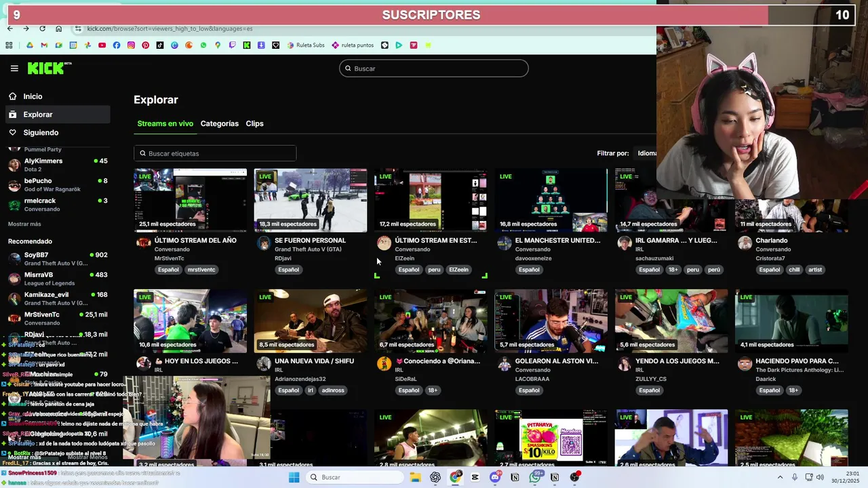
Task: Switch to the Clips tab
Action: (254, 123)
